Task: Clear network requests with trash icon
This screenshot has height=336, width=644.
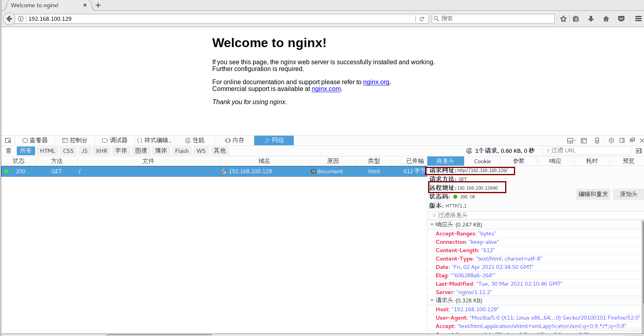Action: (8, 151)
